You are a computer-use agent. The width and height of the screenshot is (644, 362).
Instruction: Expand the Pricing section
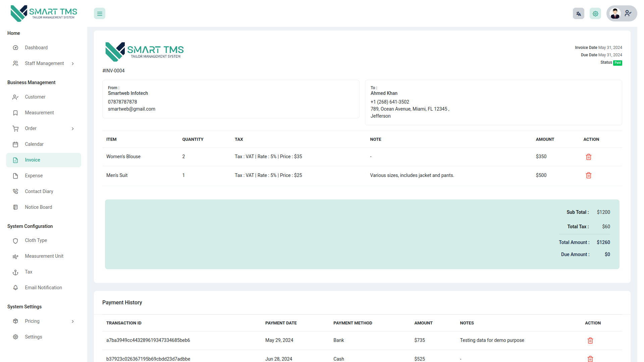pyautogui.click(x=73, y=321)
